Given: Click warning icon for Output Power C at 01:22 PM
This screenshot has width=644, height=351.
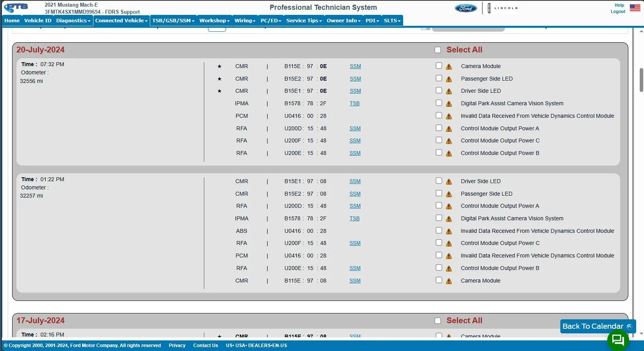Looking at the screenshot, I should tap(449, 244).
